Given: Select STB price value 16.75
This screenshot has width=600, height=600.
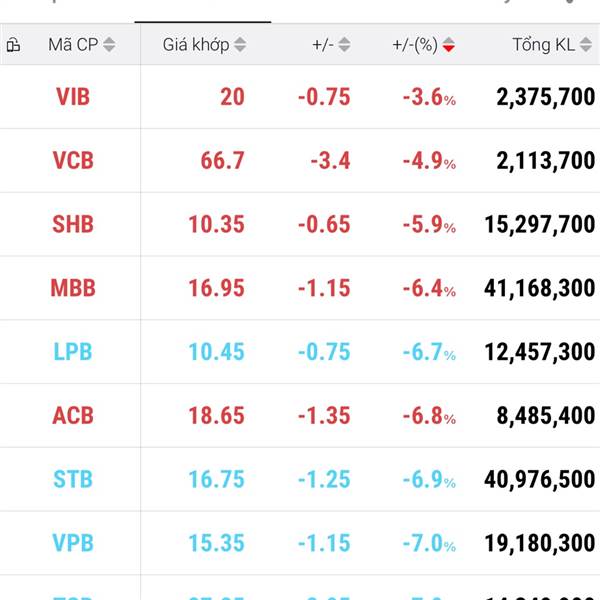Looking at the screenshot, I should click(x=217, y=479).
